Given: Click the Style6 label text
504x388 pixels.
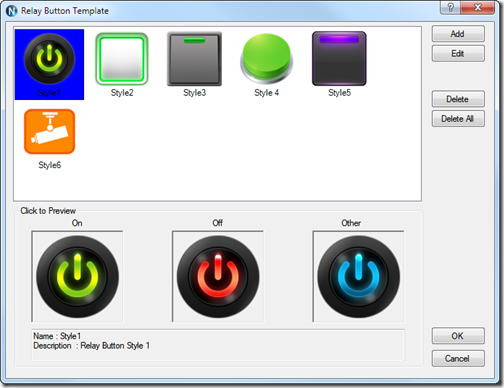Looking at the screenshot, I should pyautogui.click(x=50, y=165).
